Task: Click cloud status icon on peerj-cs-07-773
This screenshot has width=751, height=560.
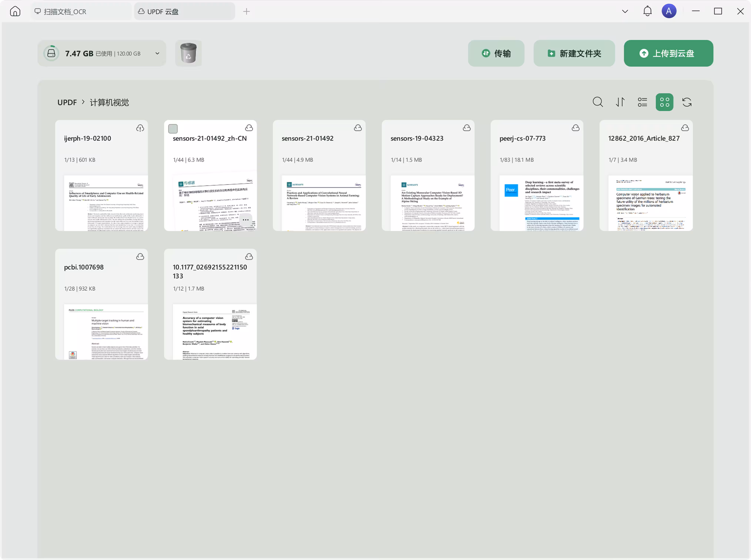Action: click(576, 128)
